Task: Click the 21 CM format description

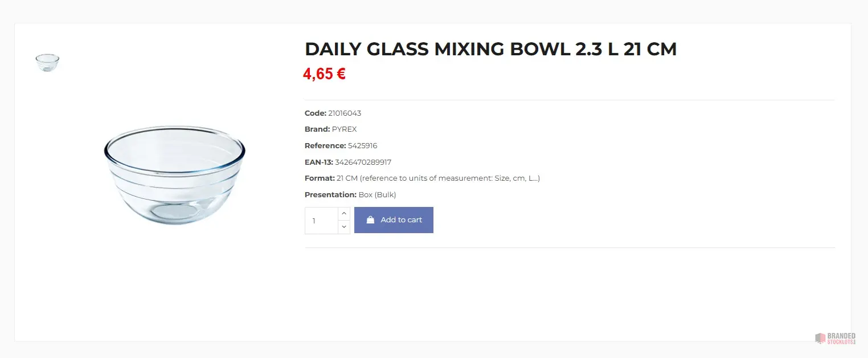Action: tap(438, 178)
